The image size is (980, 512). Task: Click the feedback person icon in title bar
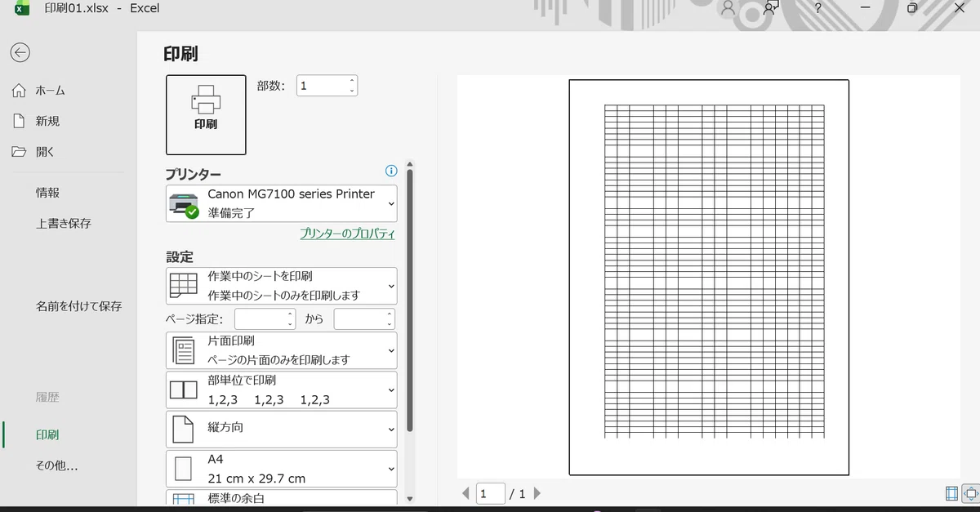click(770, 8)
